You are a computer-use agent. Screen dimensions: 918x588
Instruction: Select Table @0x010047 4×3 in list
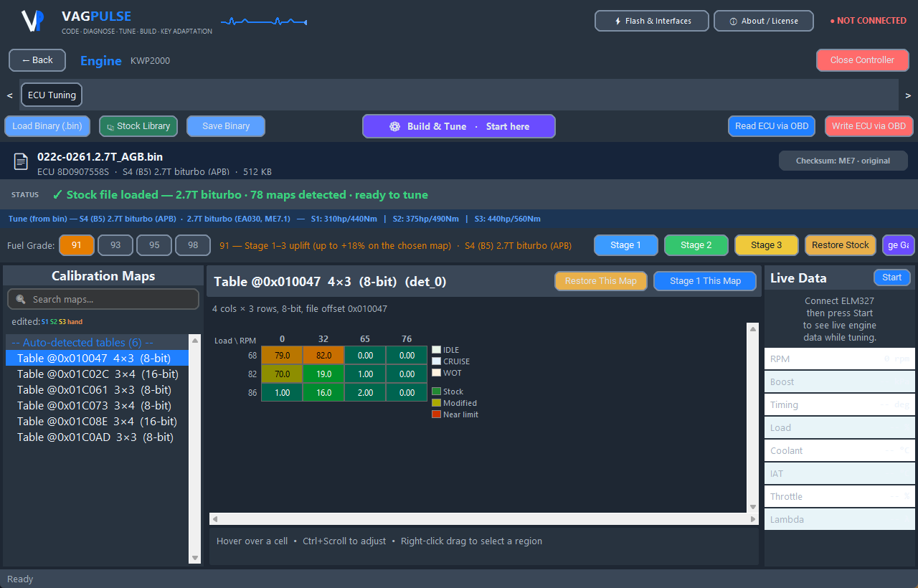[97, 359]
